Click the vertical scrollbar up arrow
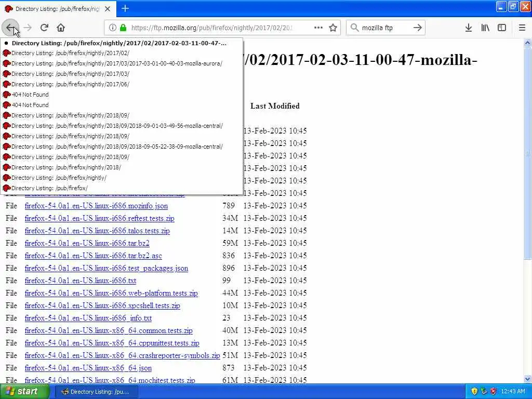 [527, 43]
